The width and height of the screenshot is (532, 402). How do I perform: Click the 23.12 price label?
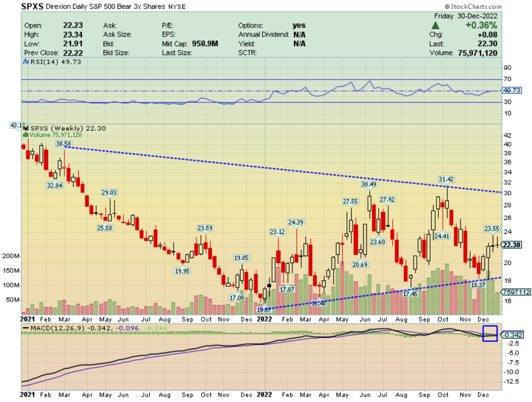click(277, 232)
